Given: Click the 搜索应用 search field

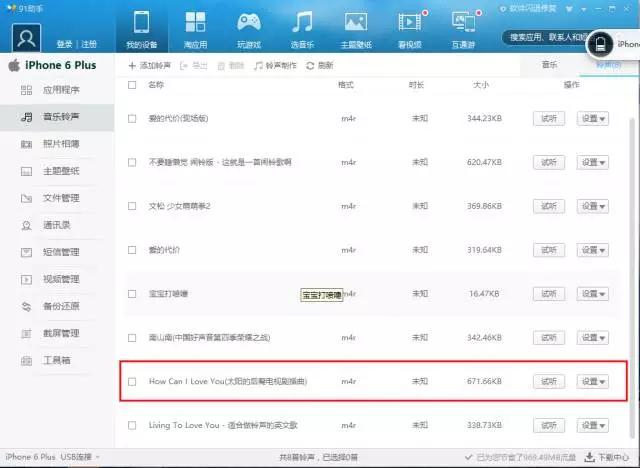Looking at the screenshot, I should [x=545, y=38].
